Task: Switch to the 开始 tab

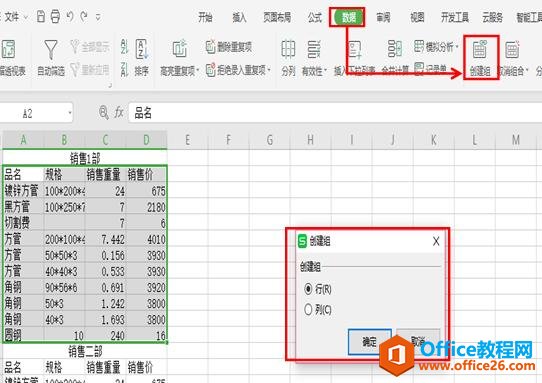Action: 205,17
